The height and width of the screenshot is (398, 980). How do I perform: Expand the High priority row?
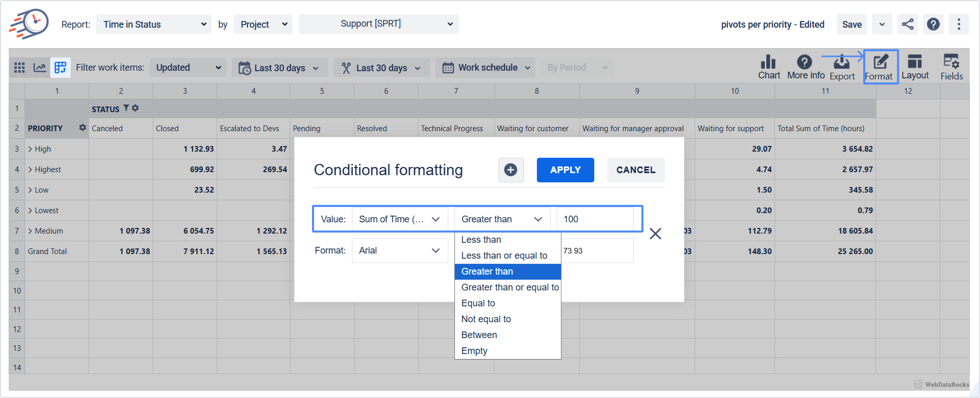coord(30,149)
